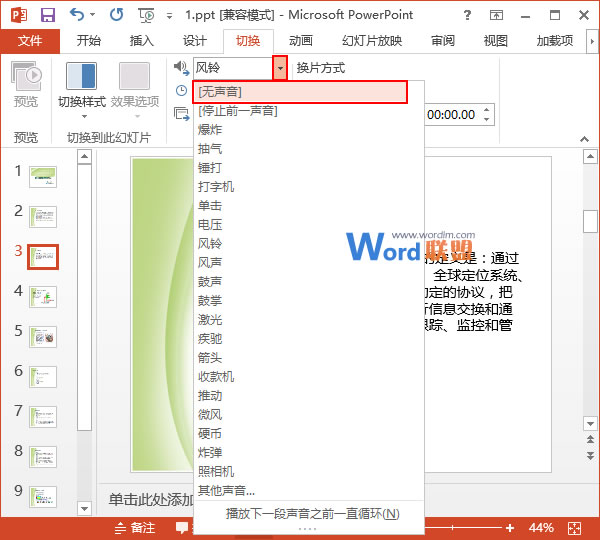Viewport: 600px width, 540px height.
Task: Choose the 风声 sound
Action: (x=309, y=263)
